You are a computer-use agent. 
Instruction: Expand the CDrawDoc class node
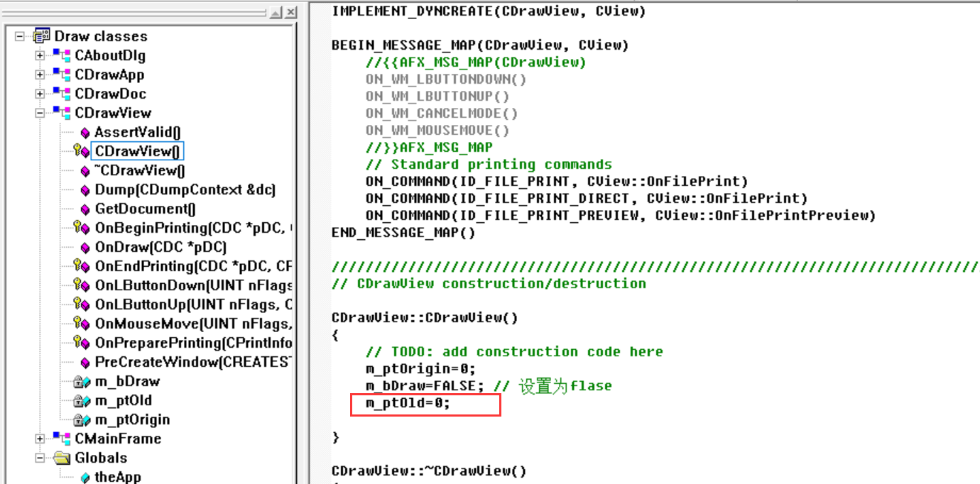(x=40, y=94)
